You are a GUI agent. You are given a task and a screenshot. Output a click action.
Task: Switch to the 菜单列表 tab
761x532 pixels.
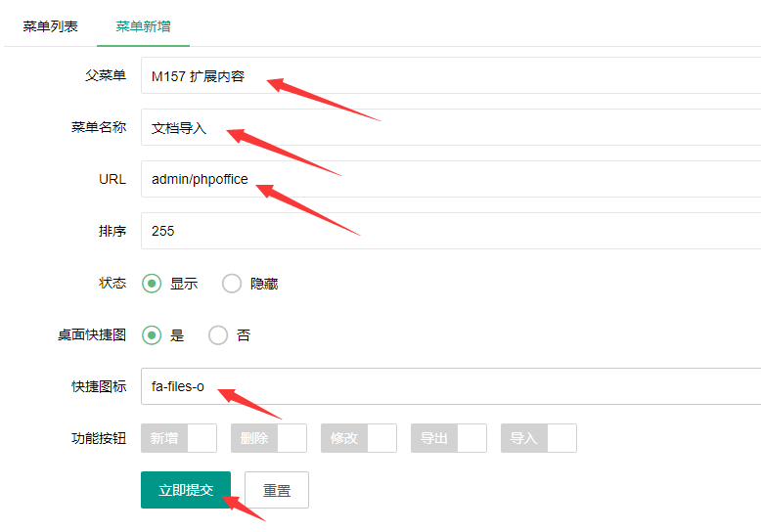click(51, 25)
